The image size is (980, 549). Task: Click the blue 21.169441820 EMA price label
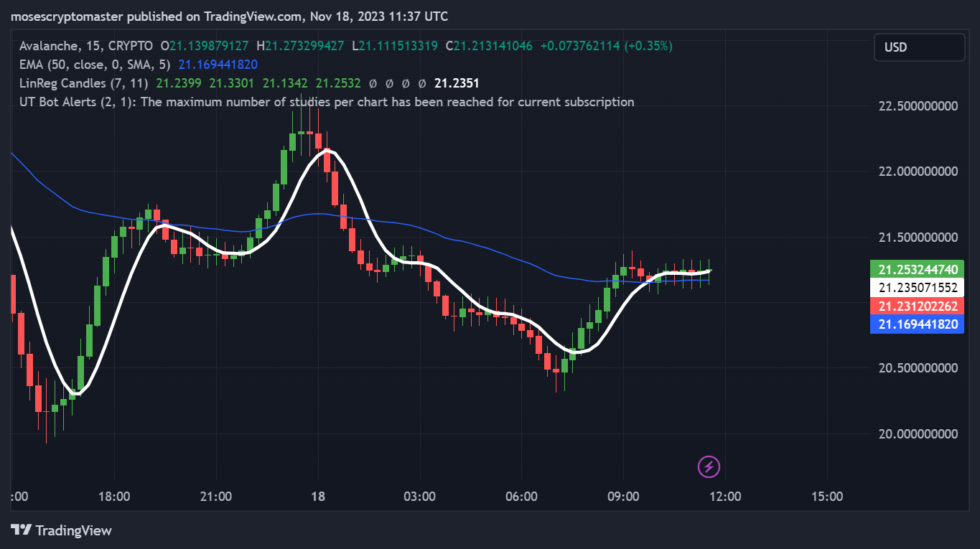tap(918, 324)
